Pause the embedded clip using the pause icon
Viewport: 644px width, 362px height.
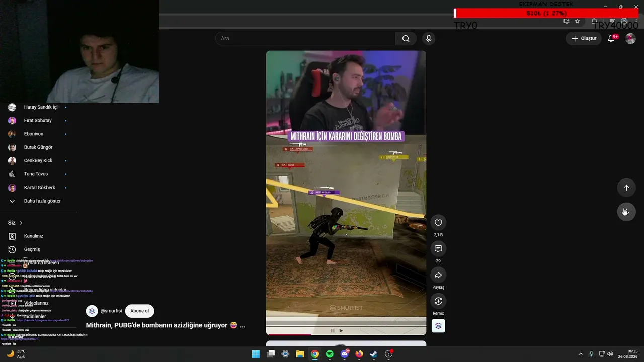point(333,330)
